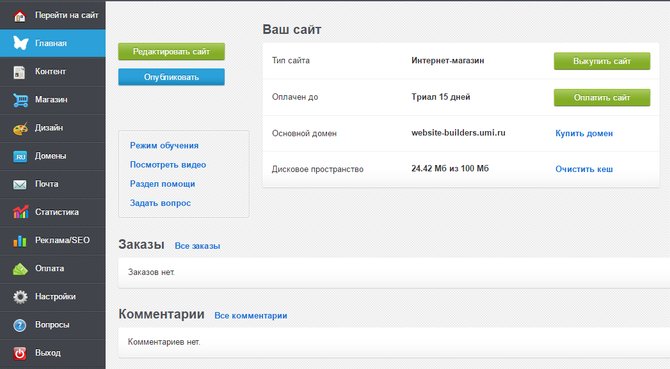Click the Основной домен label
The image size is (670, 369).
(304, 133)
